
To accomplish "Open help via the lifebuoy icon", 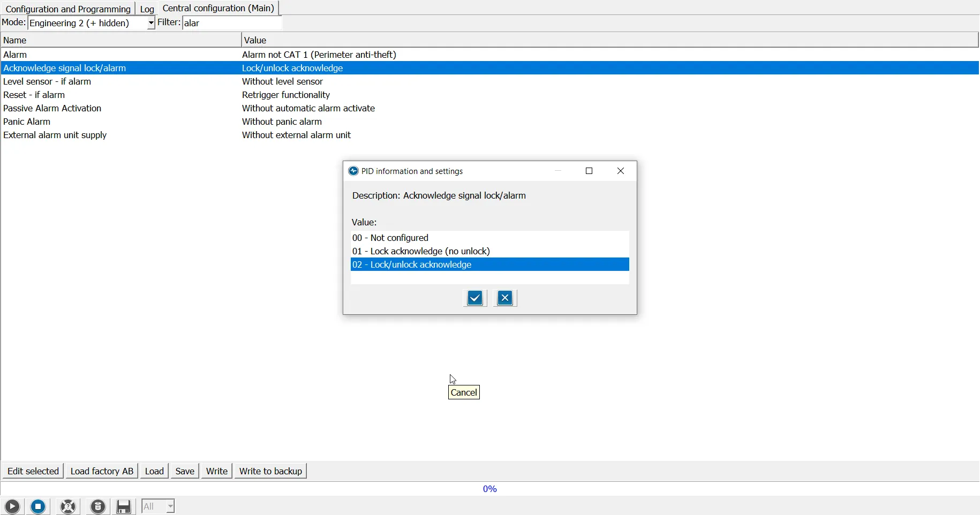I will click(x=69, y=506).
